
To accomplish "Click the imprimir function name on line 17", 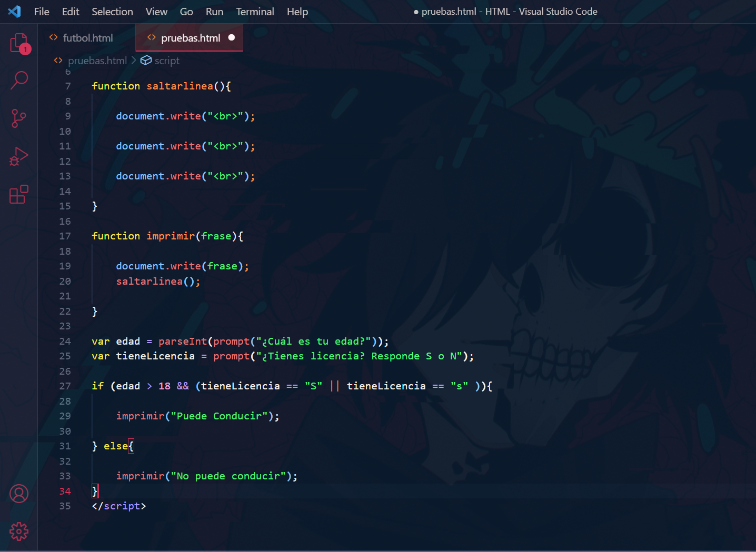I will pyautogui.click(x=171, y=236).
